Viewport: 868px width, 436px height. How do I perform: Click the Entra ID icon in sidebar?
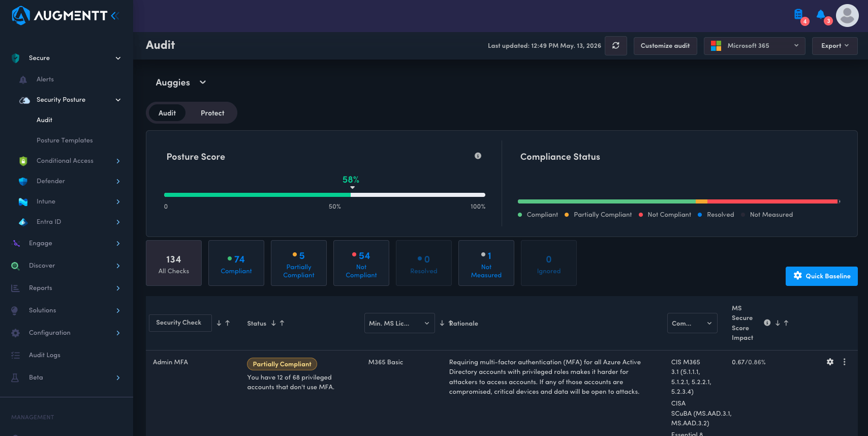click(x=23, y=222)
